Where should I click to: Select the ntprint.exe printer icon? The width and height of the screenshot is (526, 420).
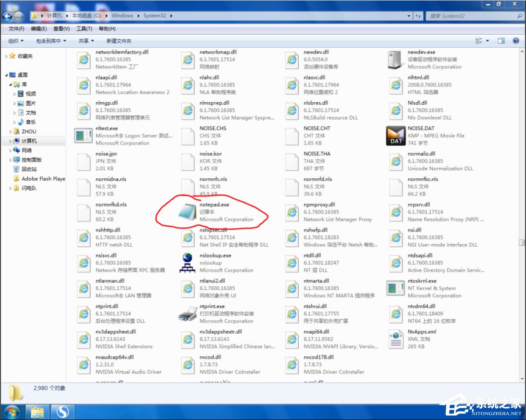coord(187,313)
